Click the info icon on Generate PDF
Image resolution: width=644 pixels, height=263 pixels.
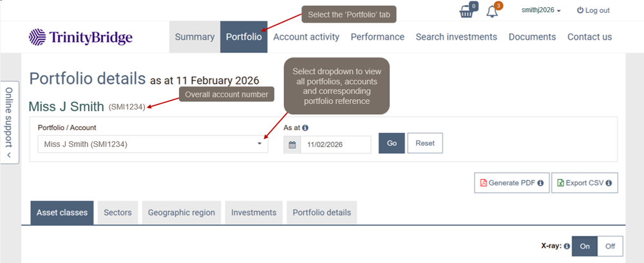pyautogui.click(x=540, y=183)
